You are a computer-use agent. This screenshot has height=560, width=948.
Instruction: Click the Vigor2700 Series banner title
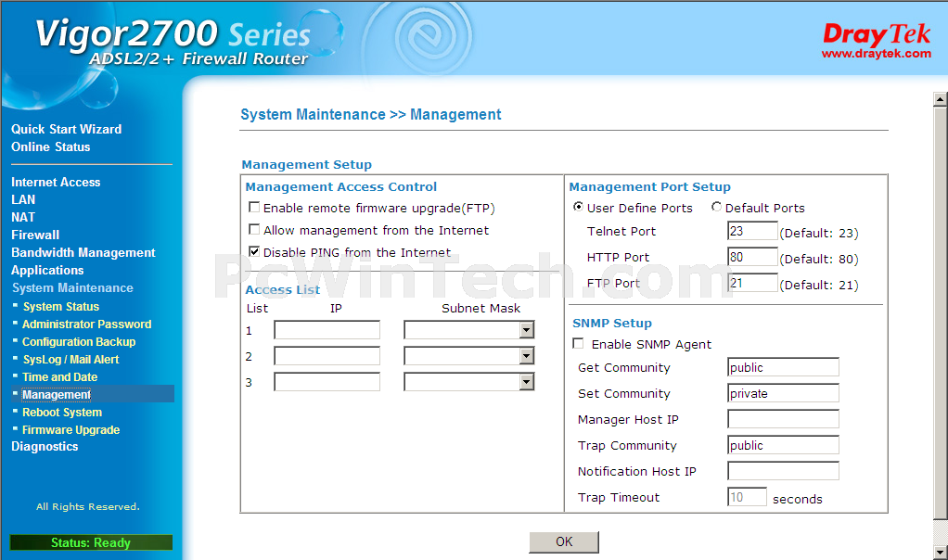[173, 33]
